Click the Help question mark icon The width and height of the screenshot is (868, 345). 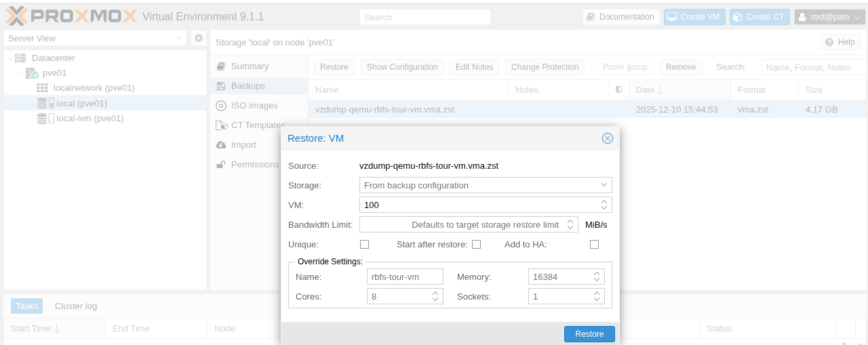(829, 42)
